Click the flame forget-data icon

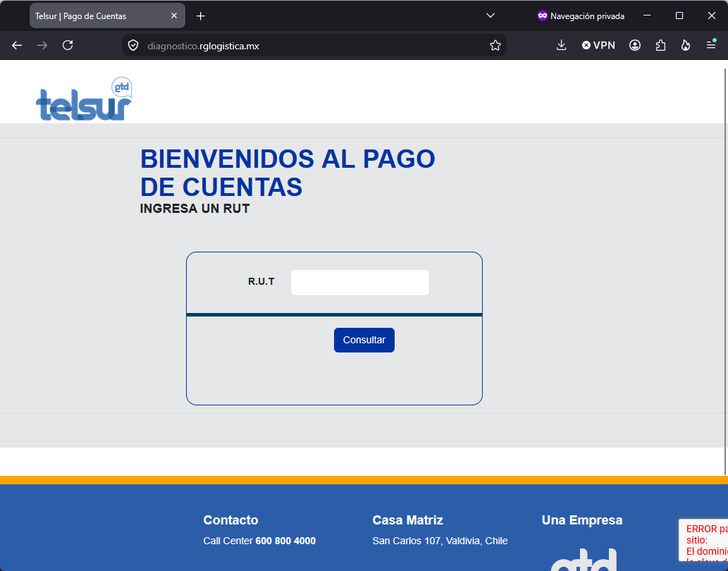click(x=685, y=45)
